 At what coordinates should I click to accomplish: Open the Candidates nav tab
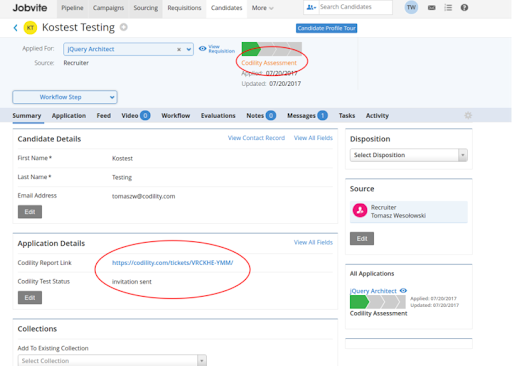click(x=227, y=8)
